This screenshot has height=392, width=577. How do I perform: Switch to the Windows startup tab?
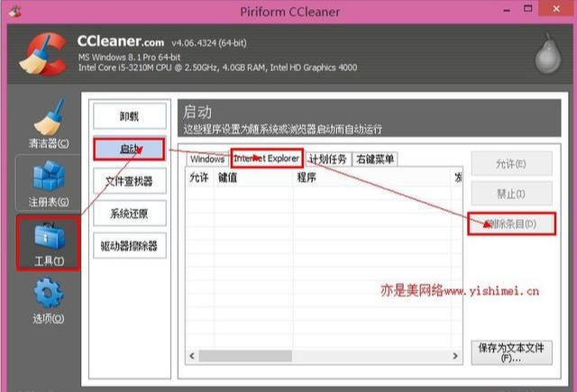(x=207, y=159)
